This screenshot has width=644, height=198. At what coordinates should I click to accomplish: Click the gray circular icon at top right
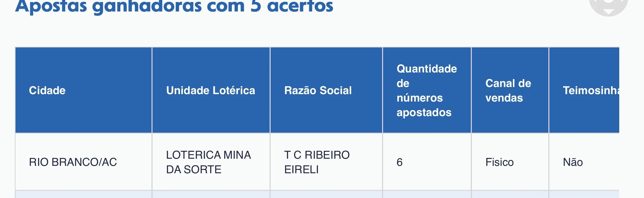pyautogui.click(x=608, y=6)
